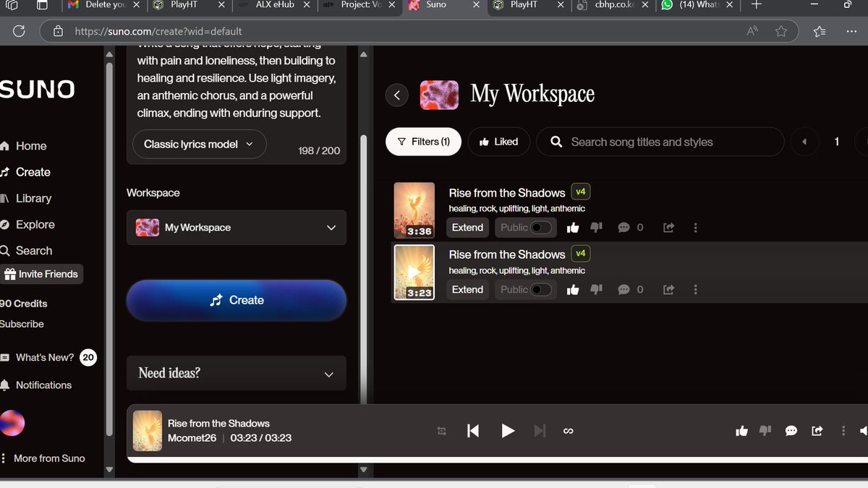The image size is (868, 488).
Task: Skip to previous track in player
Action: 473,431
